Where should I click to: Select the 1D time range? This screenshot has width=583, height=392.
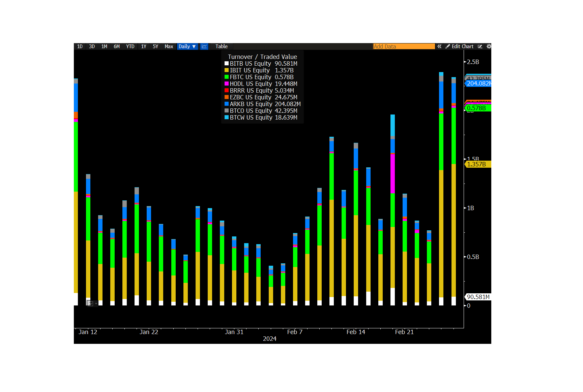(80, 46)
